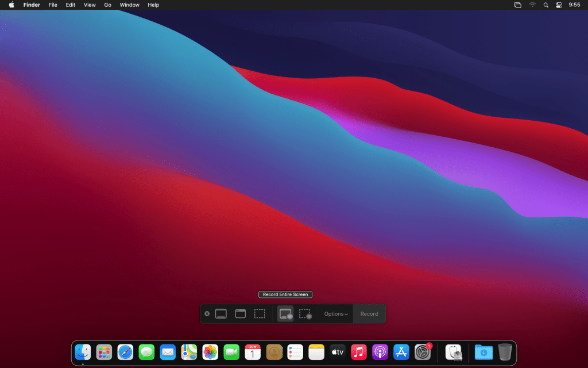Click the menu bar clock
Viewport: 588px width, 368px height.
574,5
